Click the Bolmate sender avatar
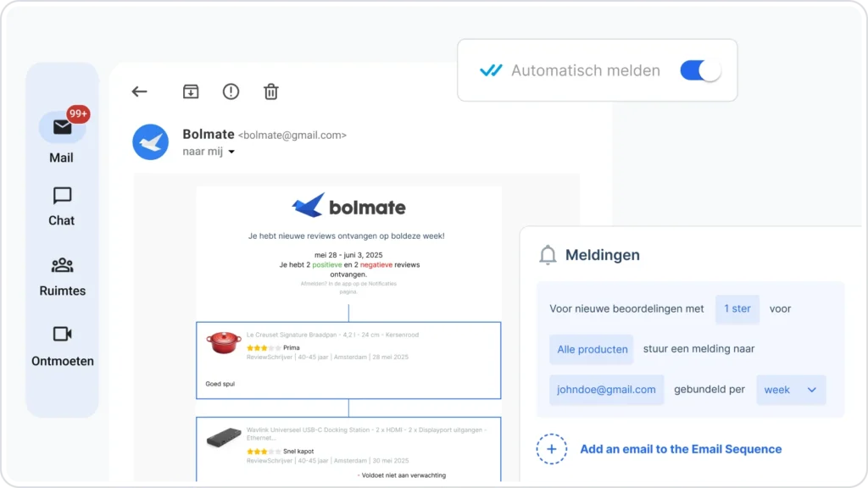Screen dimensions: 868x488 [150, 141]
